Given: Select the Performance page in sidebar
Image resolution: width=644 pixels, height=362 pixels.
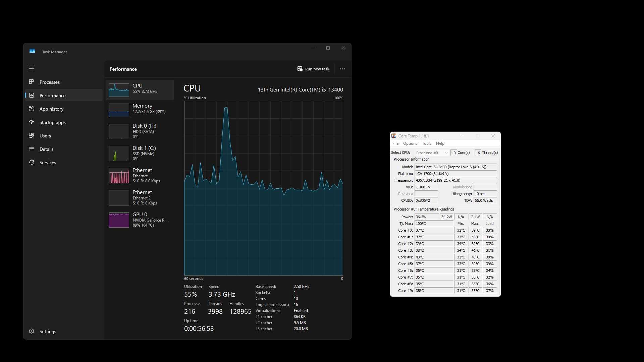Looking at the screenshot, I should 64,95.
